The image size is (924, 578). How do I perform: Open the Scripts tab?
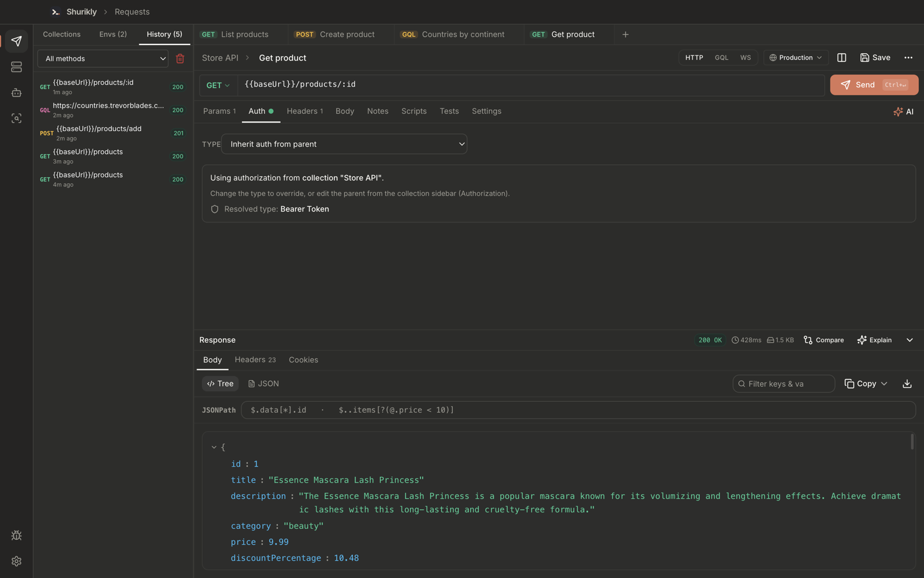point(414,112)
